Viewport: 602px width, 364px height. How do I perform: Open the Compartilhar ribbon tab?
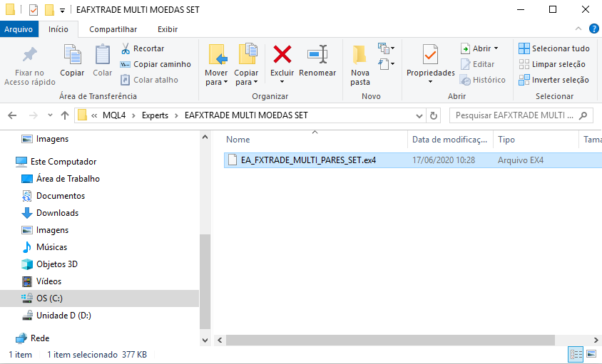pyautogui.click(x=113, y=29)
